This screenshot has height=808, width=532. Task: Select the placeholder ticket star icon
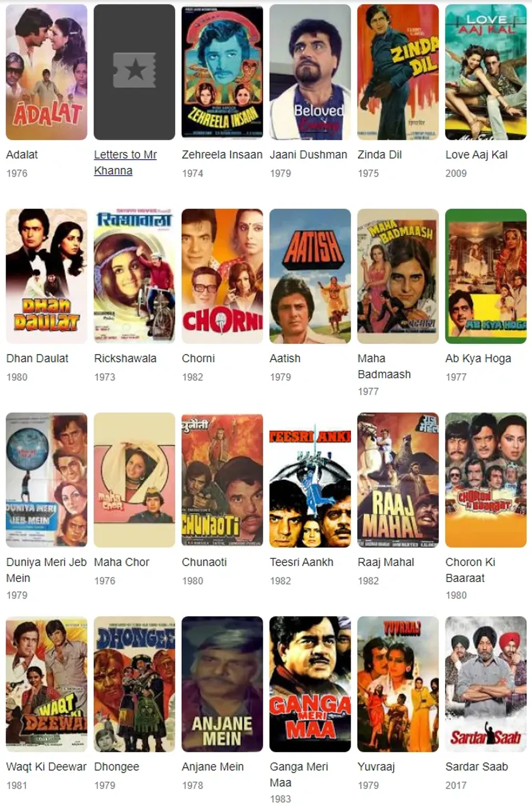coord(134,71)
